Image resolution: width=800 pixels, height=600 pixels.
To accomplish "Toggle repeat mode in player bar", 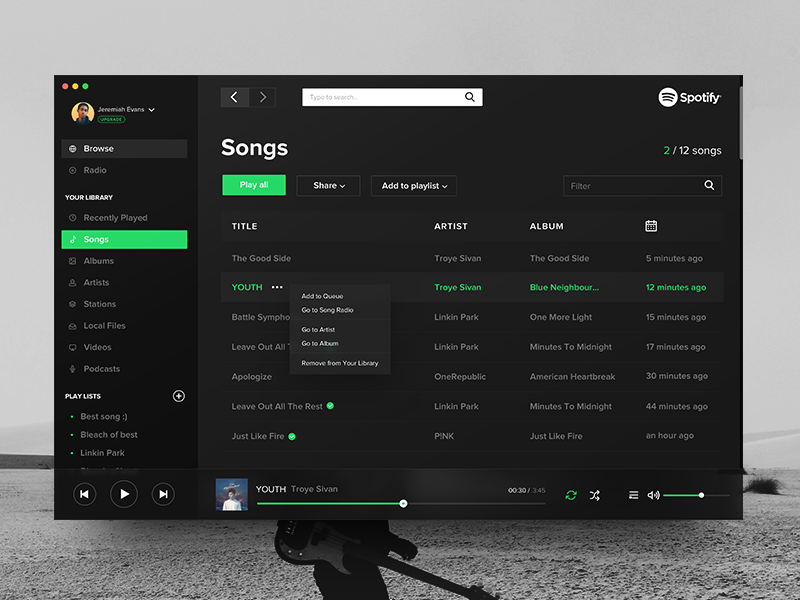I will point(571,495).
